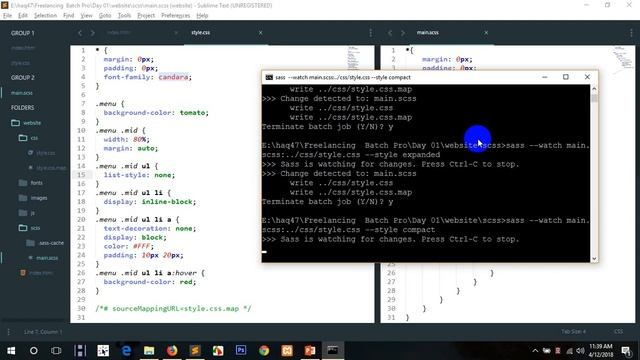Open Firefox from taskbar
640x360 pixels.
(x=172, y=351)
